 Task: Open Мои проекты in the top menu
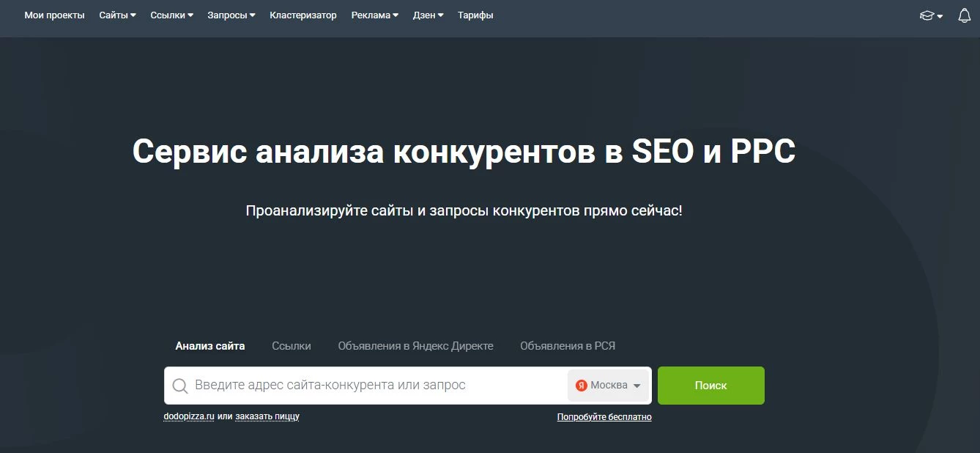[x=54, y=15]
